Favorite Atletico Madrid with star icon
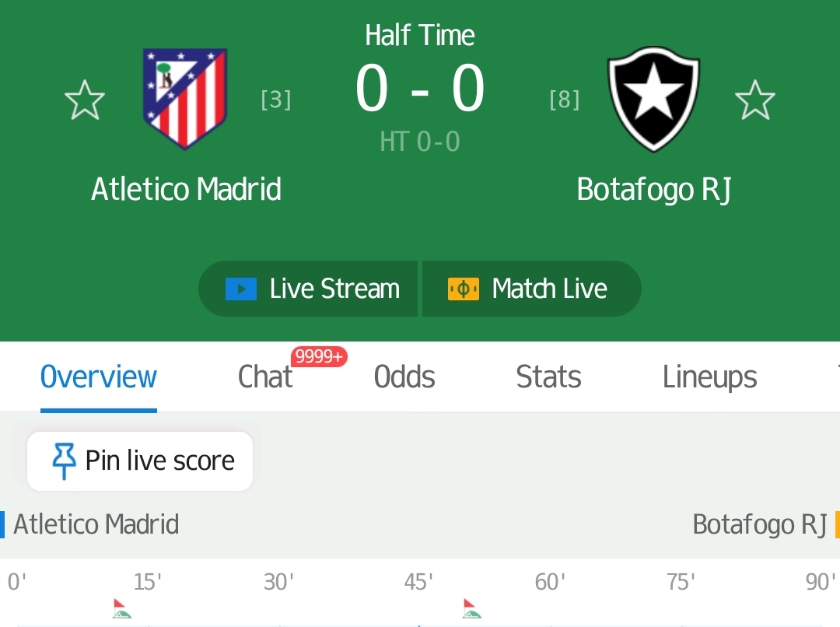 tap(85, 100)
